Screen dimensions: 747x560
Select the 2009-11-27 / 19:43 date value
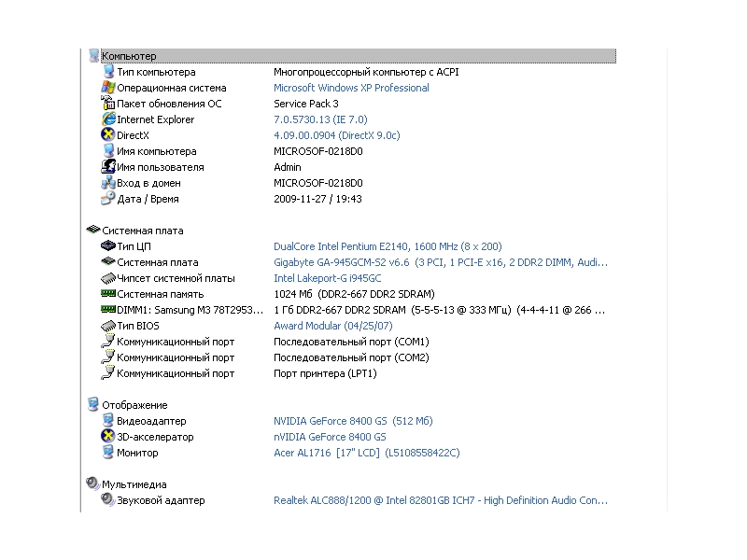click(317, 199)
